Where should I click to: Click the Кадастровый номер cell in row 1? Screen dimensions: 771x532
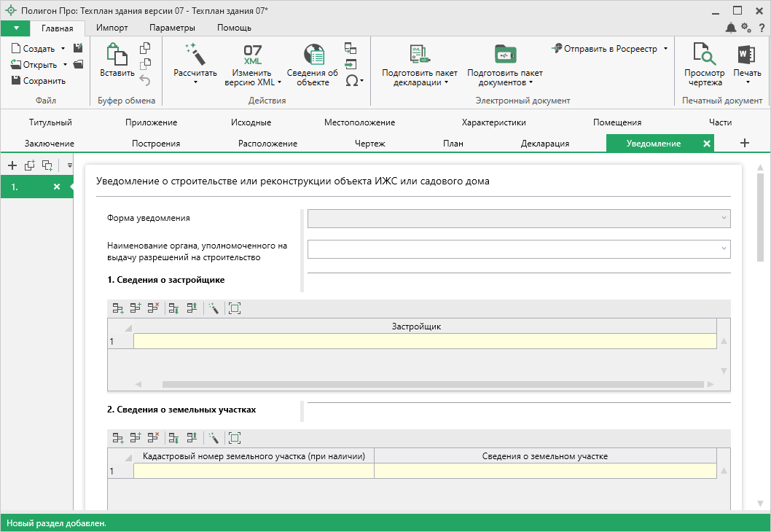coord(254,471)
